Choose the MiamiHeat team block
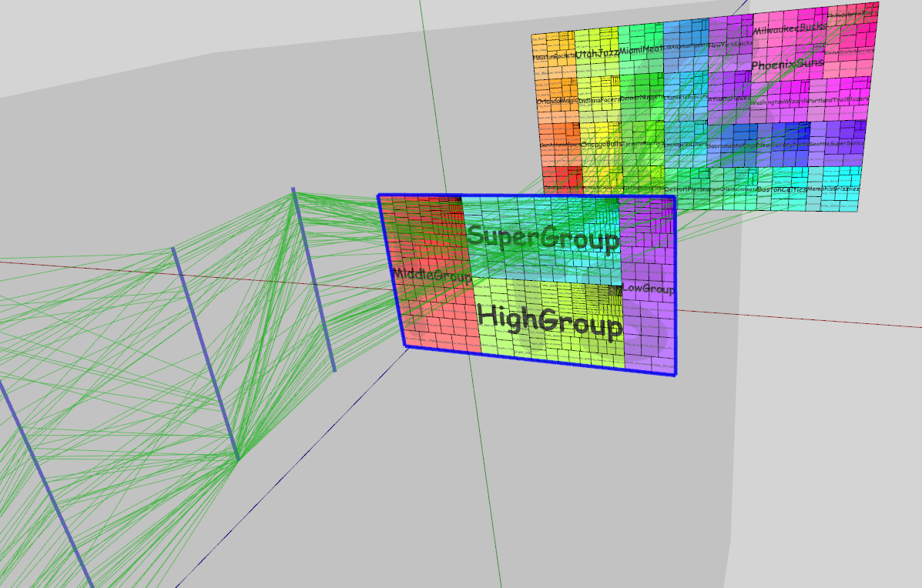Image resolution: width=922 pixels, height=588 pixels. tap(641, 51)
